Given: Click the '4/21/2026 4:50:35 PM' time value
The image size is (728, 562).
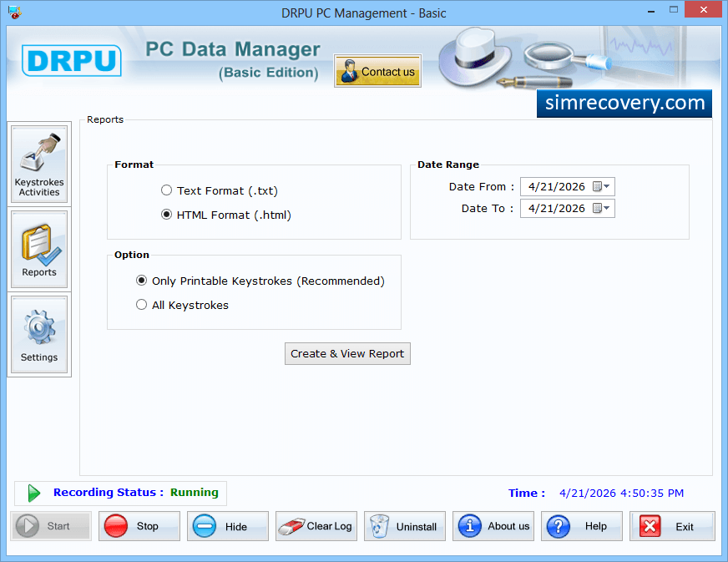Looking at the screenshot, I should tap(621, 494).
